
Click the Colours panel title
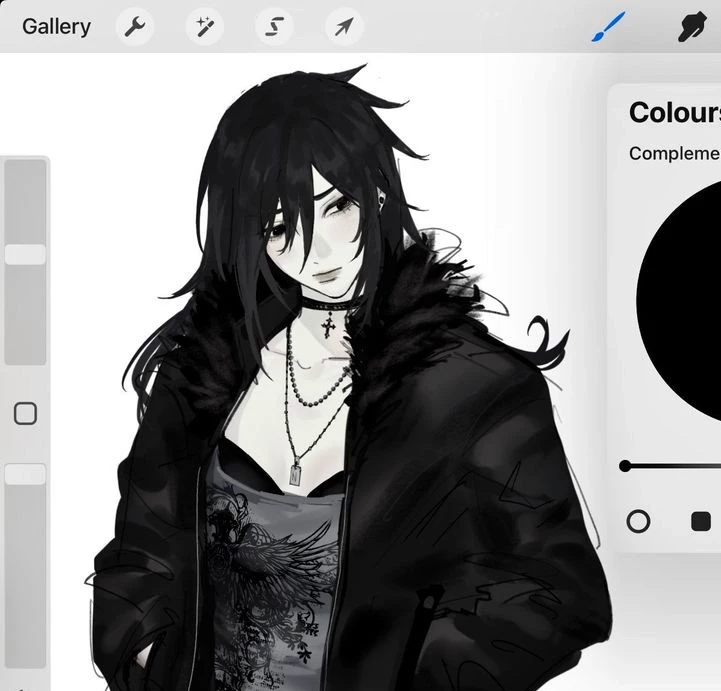tap(673, 112)
